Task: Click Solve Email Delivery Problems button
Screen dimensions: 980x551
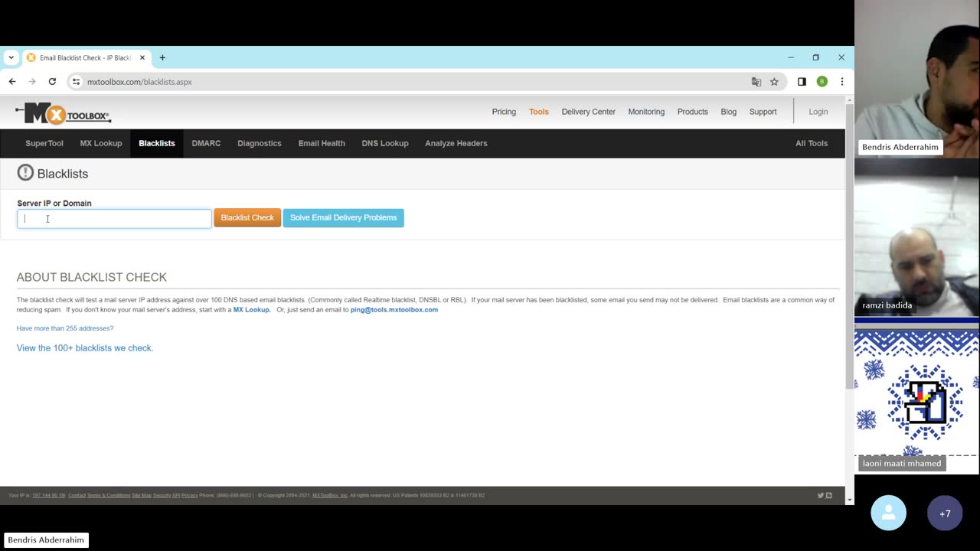Action: 343,218
